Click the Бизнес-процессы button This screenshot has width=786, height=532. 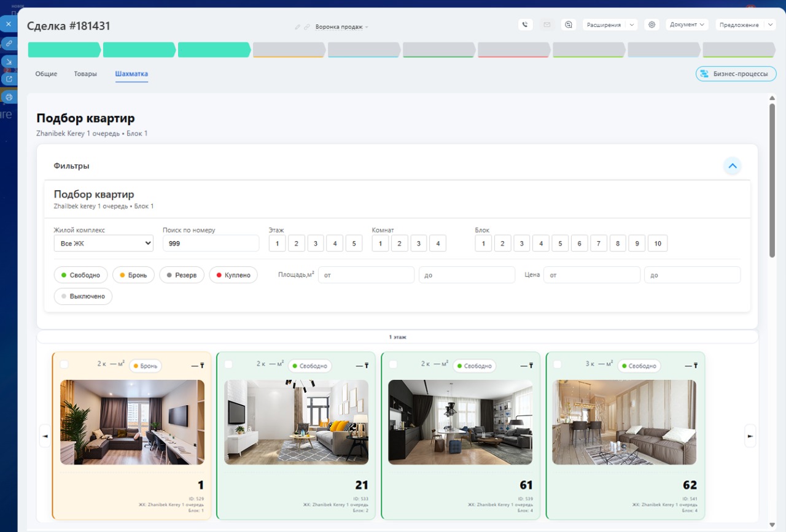click(736, 74)
